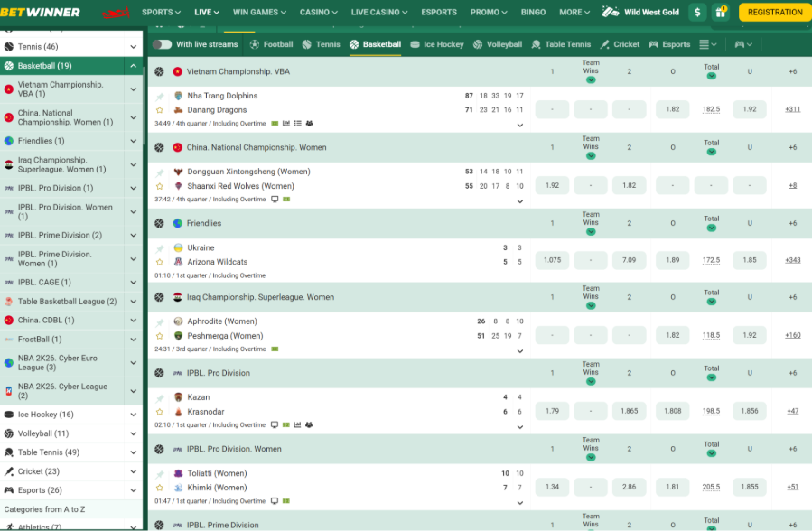Expand Volleyball (11) in sidebar
The image size is (812, 531).
[x=133, y=433]
